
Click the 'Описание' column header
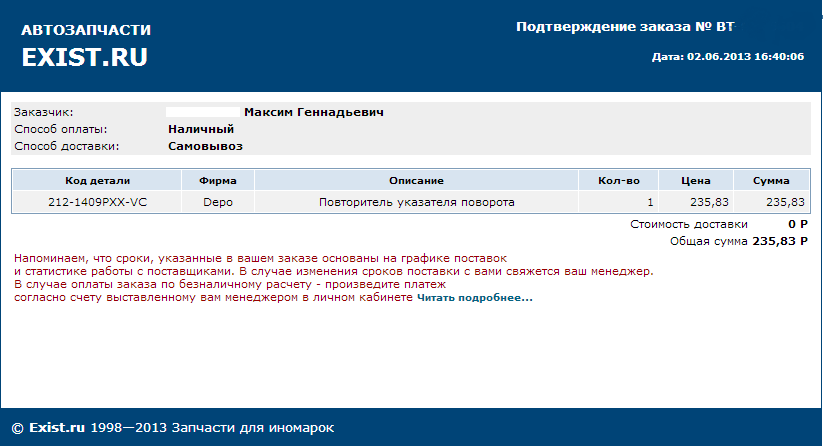416,181
